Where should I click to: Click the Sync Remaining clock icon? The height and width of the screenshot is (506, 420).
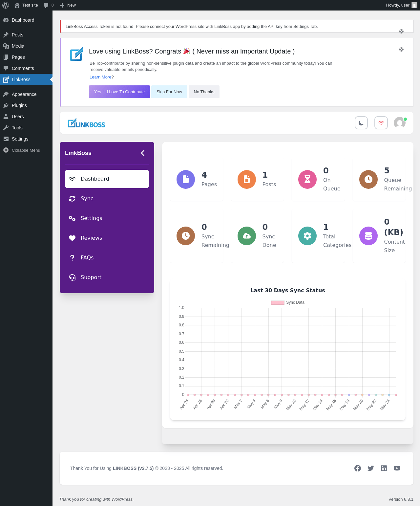pyautogui.click(x=186, y=236)
